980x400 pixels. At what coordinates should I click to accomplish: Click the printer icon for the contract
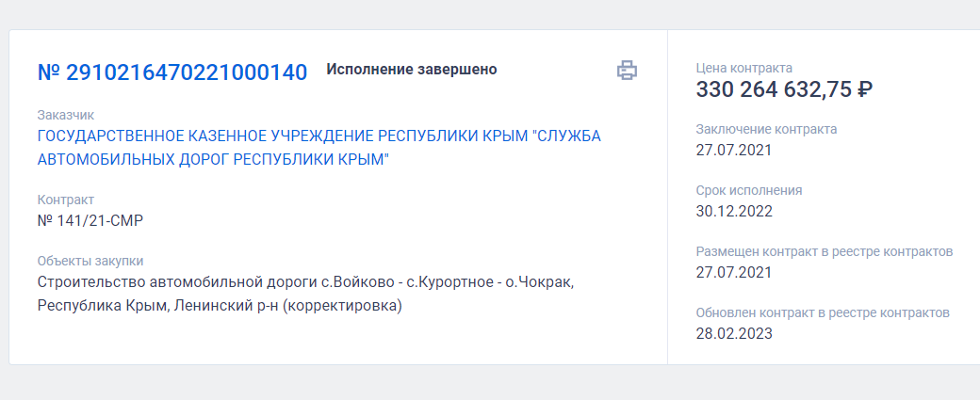tap(628, 70)
